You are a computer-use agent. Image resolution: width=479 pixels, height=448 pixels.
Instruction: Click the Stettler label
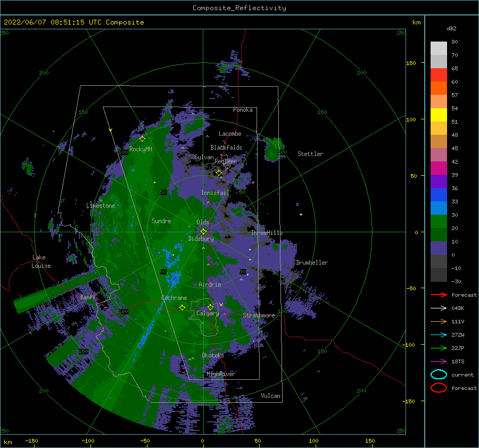[310, 154]
